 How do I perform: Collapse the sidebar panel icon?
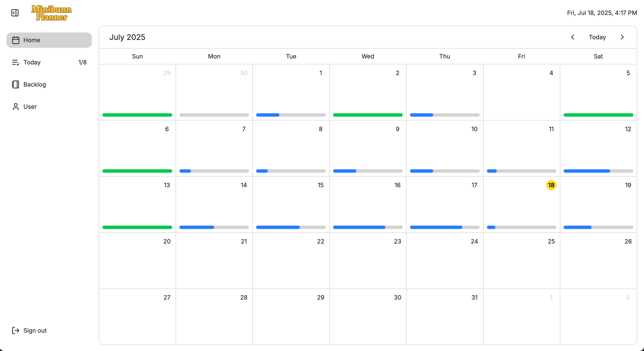[x=15, y=13]
